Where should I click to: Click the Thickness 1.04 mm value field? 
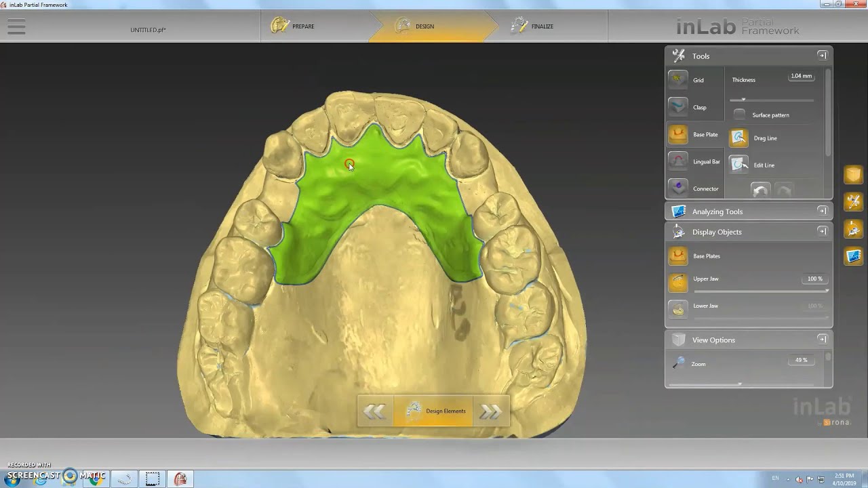(x=801, y=76)
